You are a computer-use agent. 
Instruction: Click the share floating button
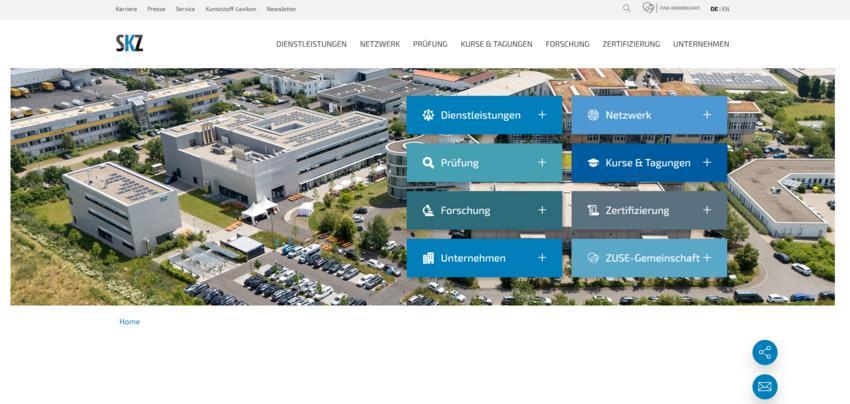(765, 352)
